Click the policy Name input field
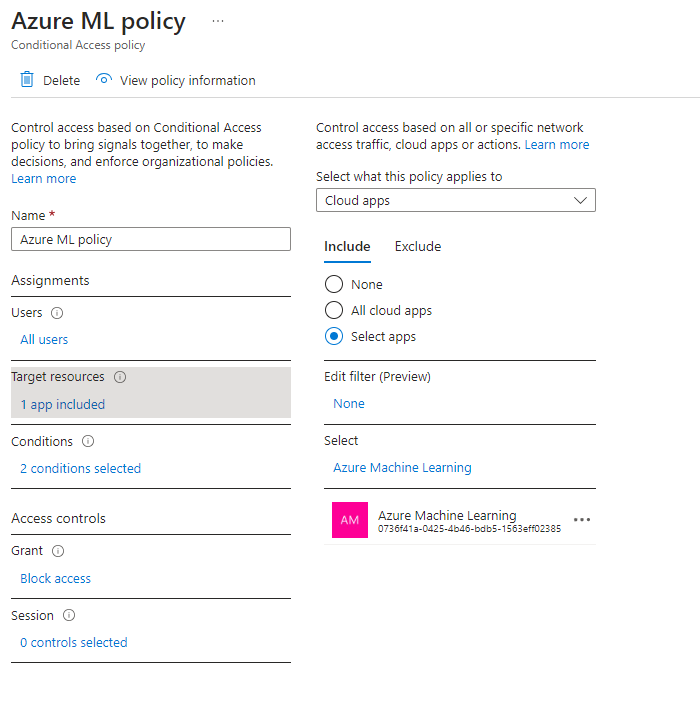 pos(151,240)
